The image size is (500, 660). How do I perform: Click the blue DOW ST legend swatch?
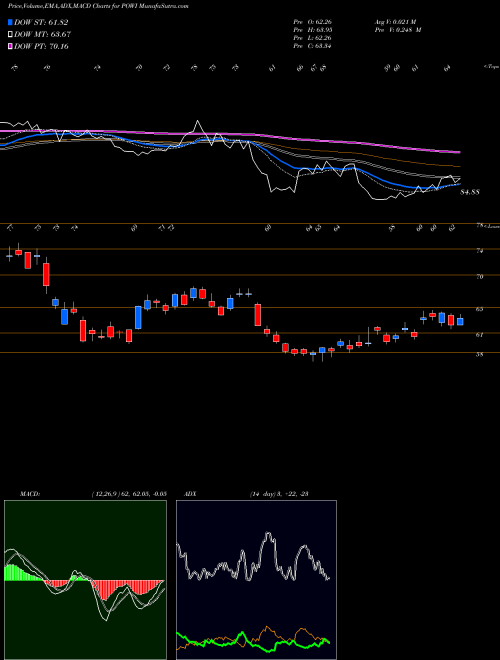click(11, 22)
